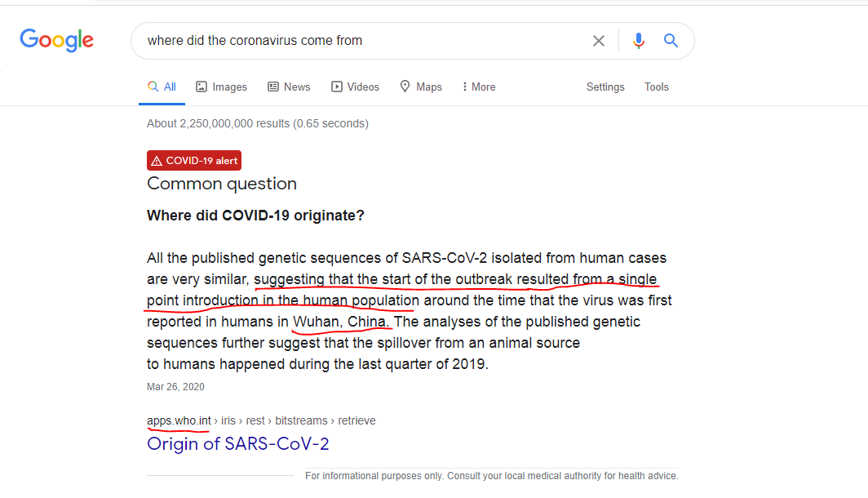The image size is (868, 498).
Task: Select the All results tab
Action: click(x=162, y=87)
